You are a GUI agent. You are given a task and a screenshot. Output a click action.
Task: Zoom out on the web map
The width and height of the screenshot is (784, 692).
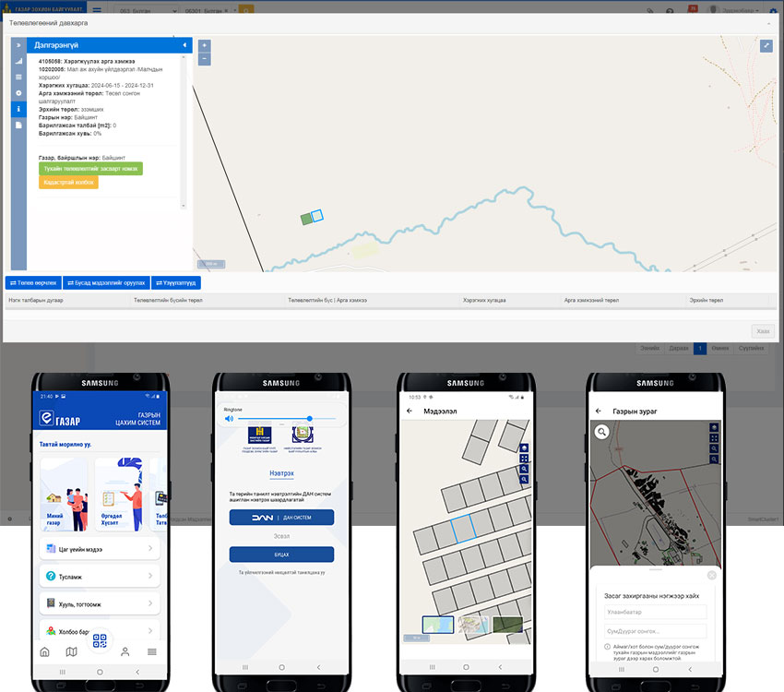pos(204,58)
